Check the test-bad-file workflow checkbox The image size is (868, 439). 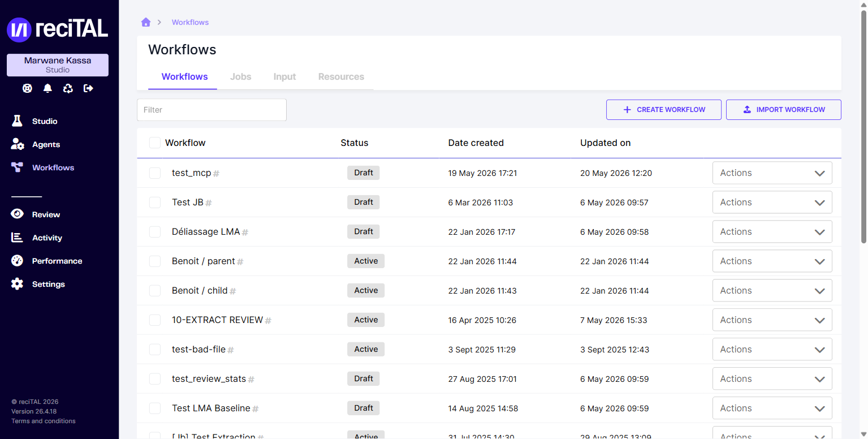click(155, 350)
